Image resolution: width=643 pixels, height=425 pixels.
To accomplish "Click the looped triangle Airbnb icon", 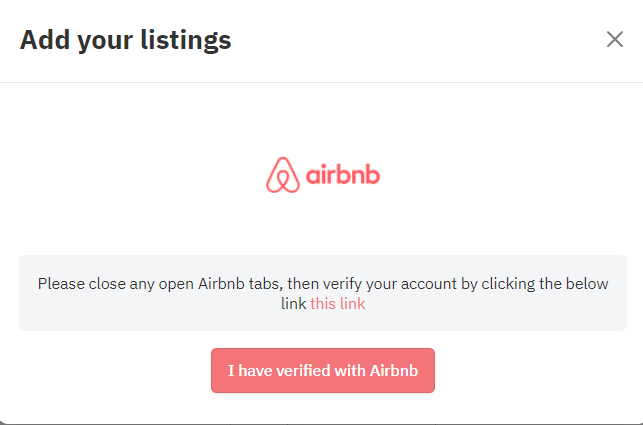I will pos(283,175).
